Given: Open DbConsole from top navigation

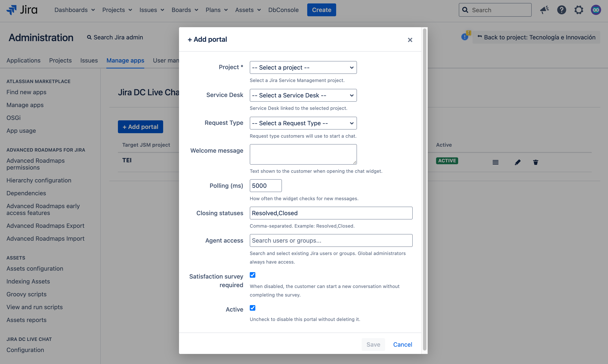Looking at the screenshot, I should 283,10.
